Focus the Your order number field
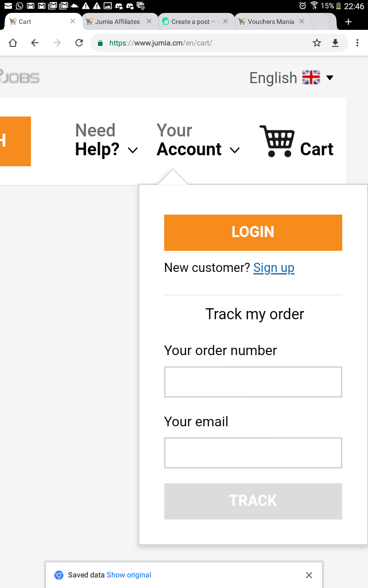This screenshot has width=368, height=588. (x=253, y=382)
